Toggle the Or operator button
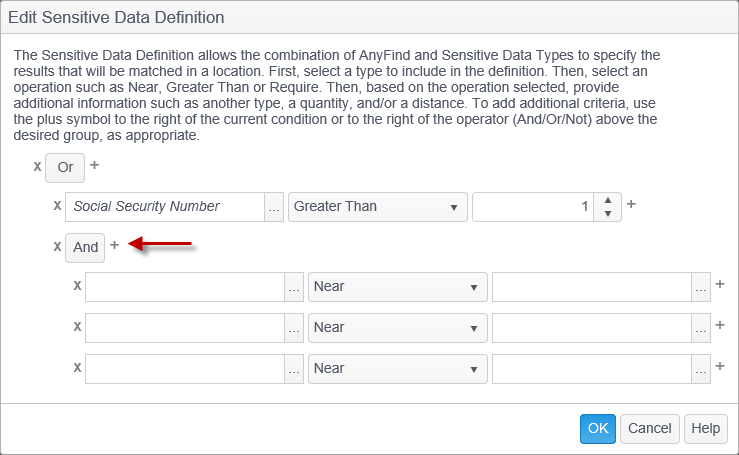 (x=65, y=167)
